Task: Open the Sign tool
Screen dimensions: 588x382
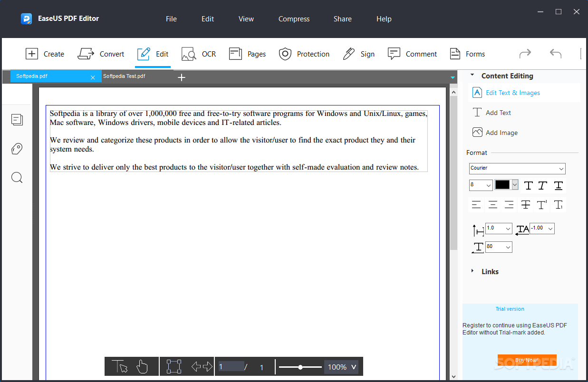Action: coord(359,54)
